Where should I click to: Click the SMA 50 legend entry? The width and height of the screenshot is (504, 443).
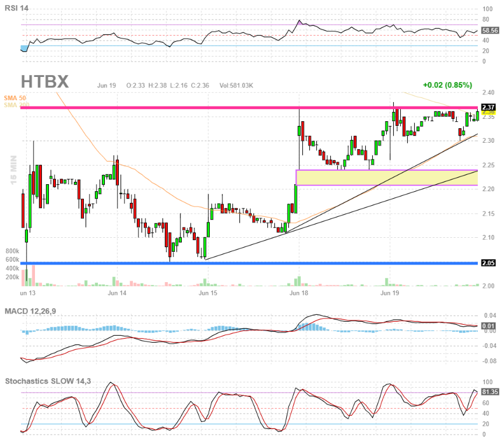pos(16,98)
